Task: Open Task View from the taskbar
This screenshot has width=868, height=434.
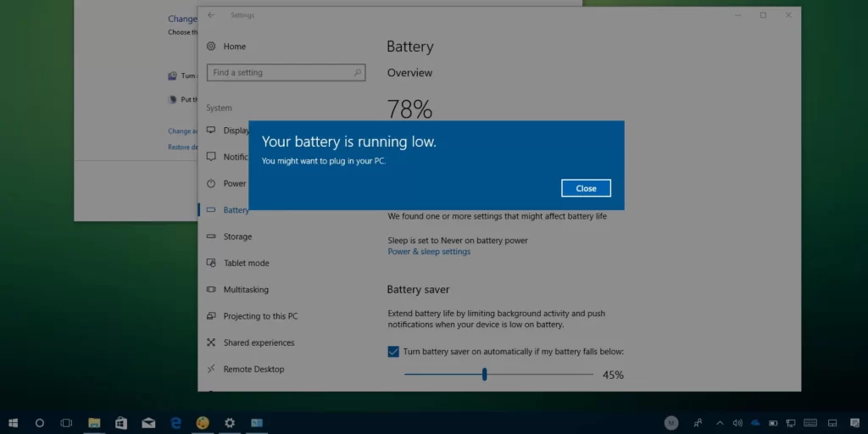Action: point(66,424)
